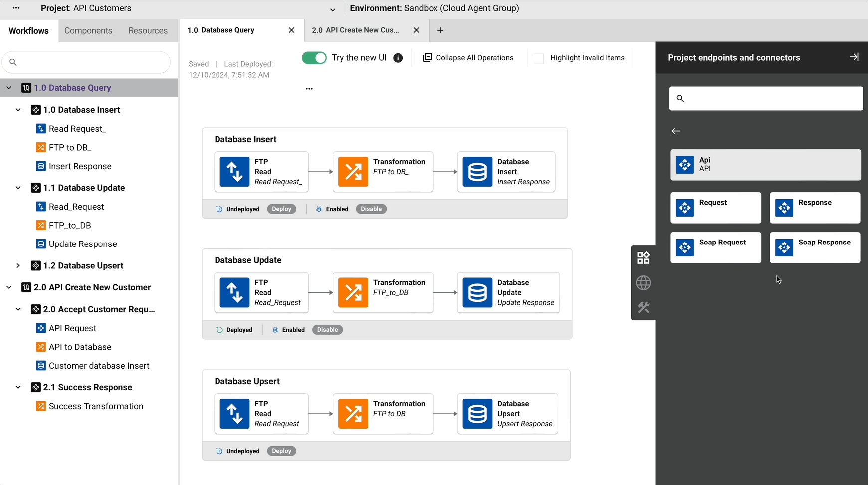Viewport: 868px width, 485px height.
Task: Expand the 1.2 Database Upsert tree node
Action: click(x=18, y=266)
